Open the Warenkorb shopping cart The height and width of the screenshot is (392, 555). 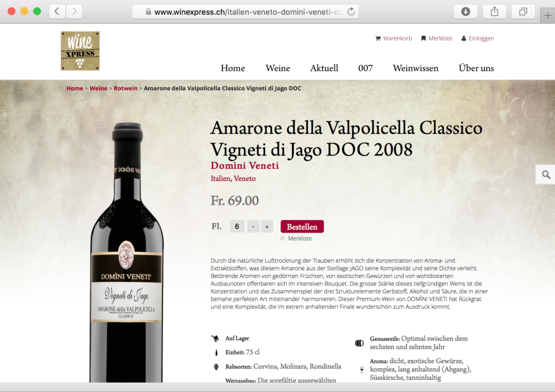tap(394, 38)
